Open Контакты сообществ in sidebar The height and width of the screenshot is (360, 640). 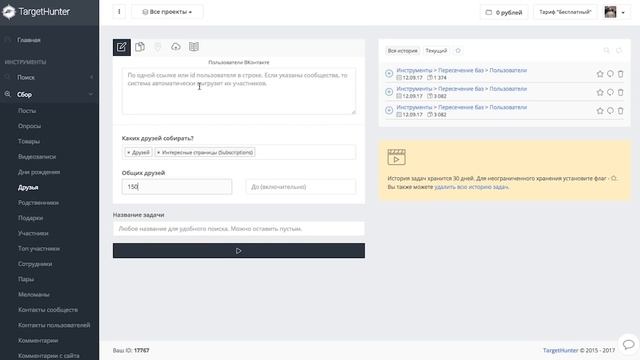48,310
